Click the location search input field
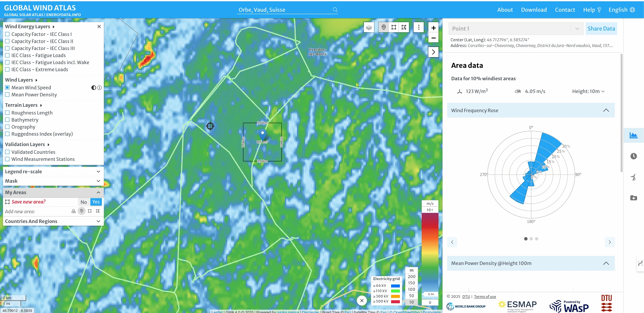The height and width of the screenshot is (313, 644). tap(284, 10)
